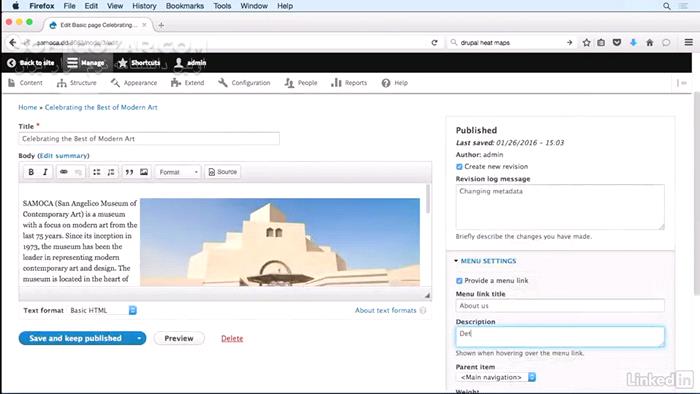Open the About text formats link

tap(386, 310)
